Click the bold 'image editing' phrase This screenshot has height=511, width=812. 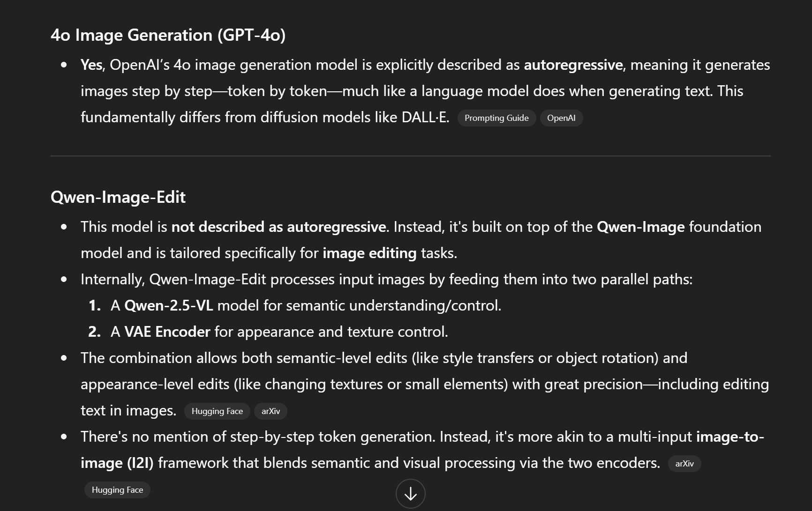tap(369, 253)
